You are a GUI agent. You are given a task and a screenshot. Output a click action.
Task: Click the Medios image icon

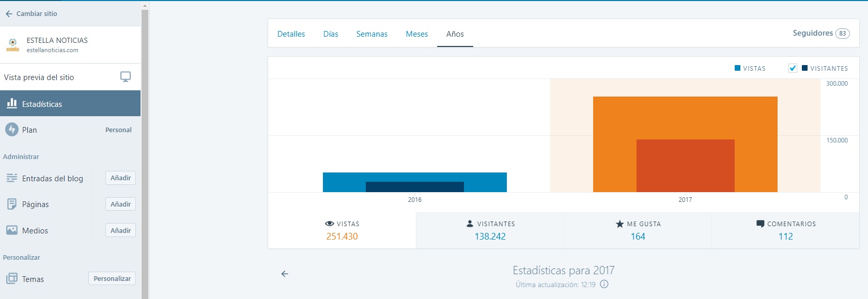pyautogui.click(x=11, y=230)
